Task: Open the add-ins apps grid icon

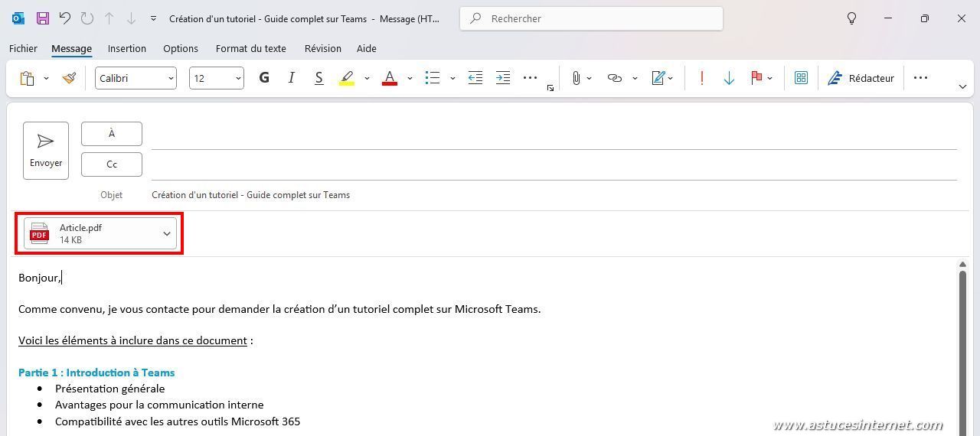Action: pos(801,78)
